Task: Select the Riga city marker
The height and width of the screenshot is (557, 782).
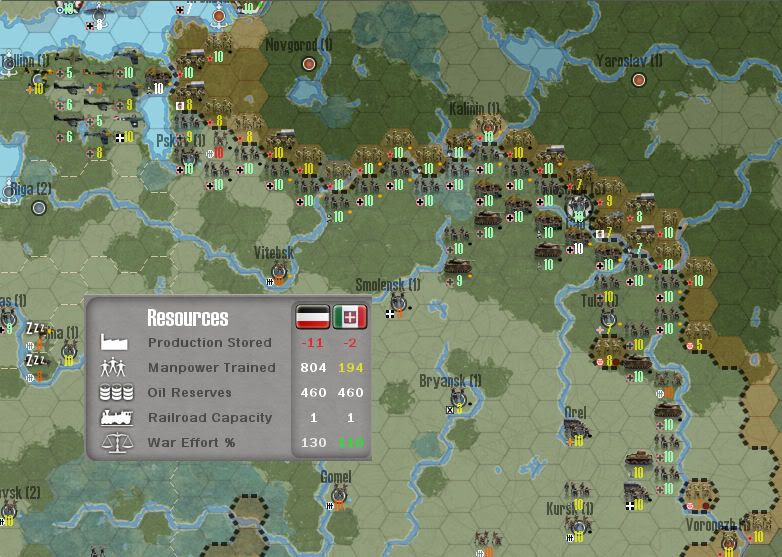Action: coord(38,208)
